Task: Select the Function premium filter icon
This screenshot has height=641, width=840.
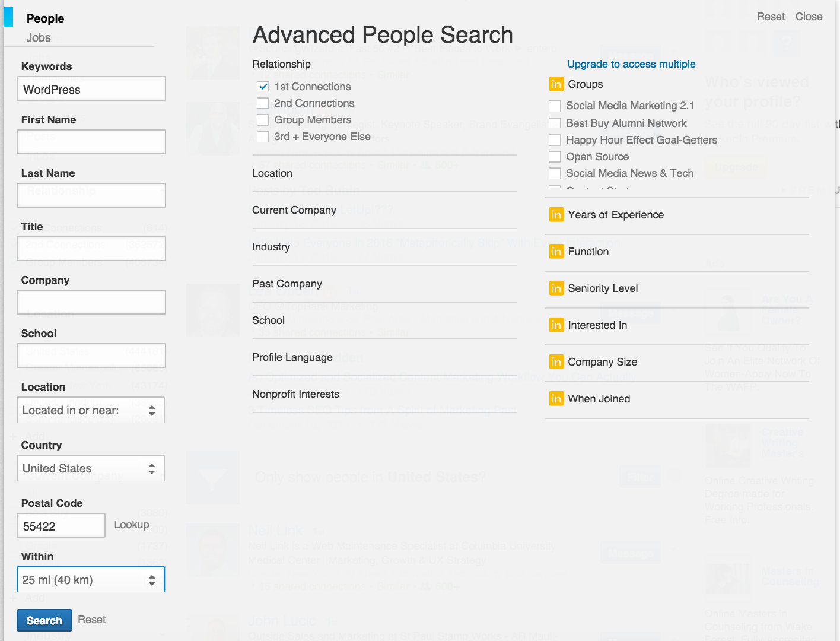Action: (556, 252)
